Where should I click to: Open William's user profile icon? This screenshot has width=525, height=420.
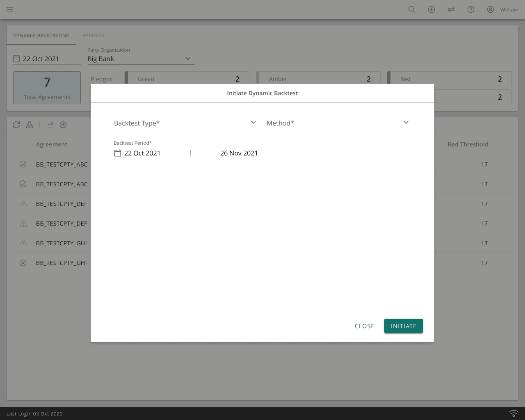(x=491, y=9)
